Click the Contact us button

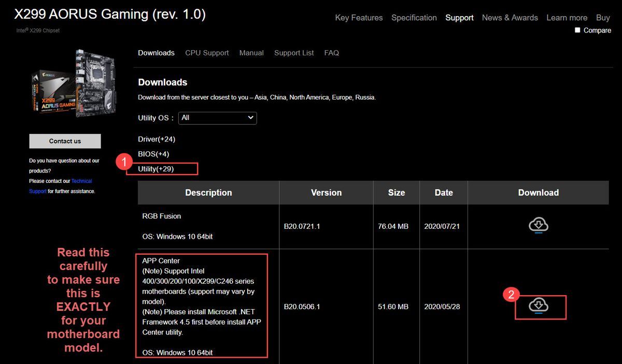tap(65, 141)
